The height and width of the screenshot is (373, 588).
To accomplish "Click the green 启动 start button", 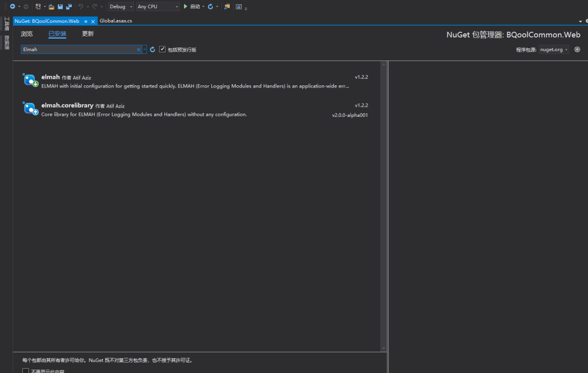I will 192,7.
